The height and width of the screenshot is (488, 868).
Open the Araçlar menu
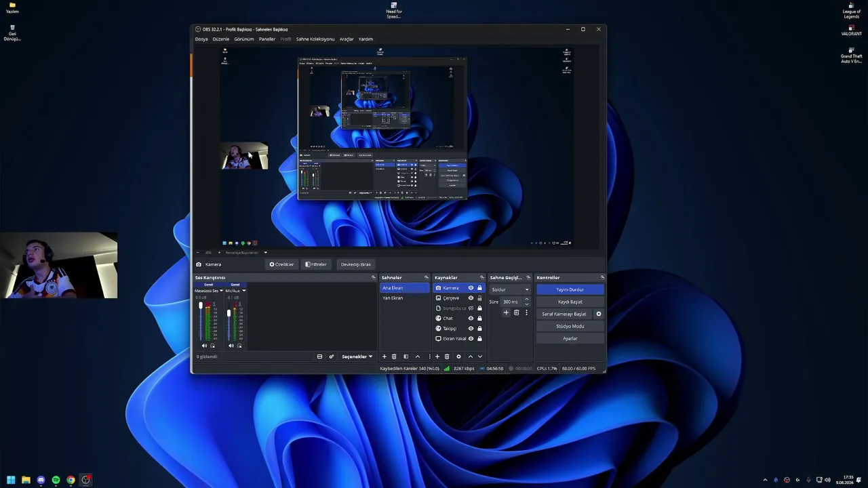[x=347, y=39]
